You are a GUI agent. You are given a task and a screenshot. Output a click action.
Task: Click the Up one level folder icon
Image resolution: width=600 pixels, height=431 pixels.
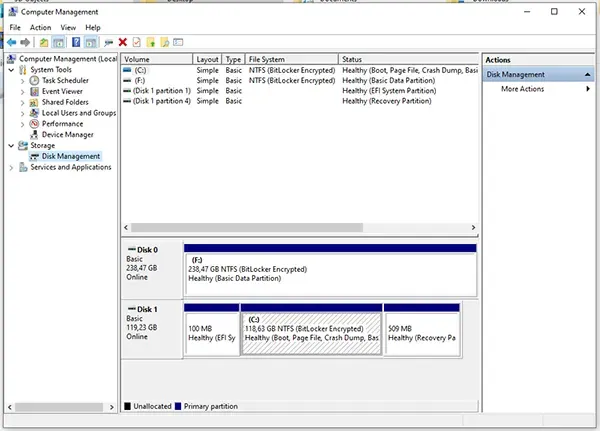44,43
